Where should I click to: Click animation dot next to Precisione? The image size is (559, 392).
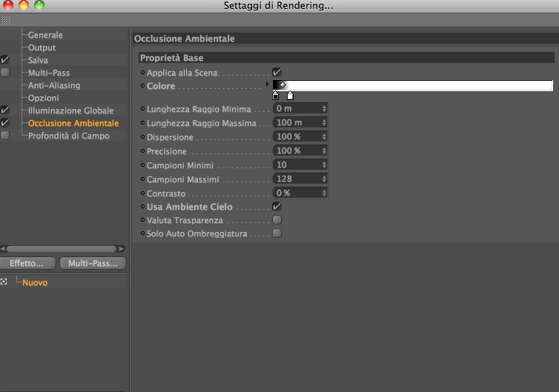pos(142,150)
